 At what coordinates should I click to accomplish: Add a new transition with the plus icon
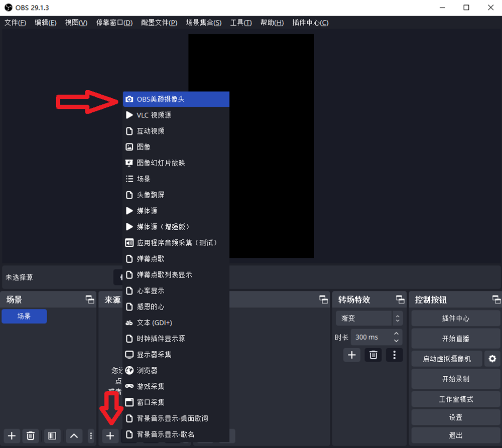(x=352, y=355)
